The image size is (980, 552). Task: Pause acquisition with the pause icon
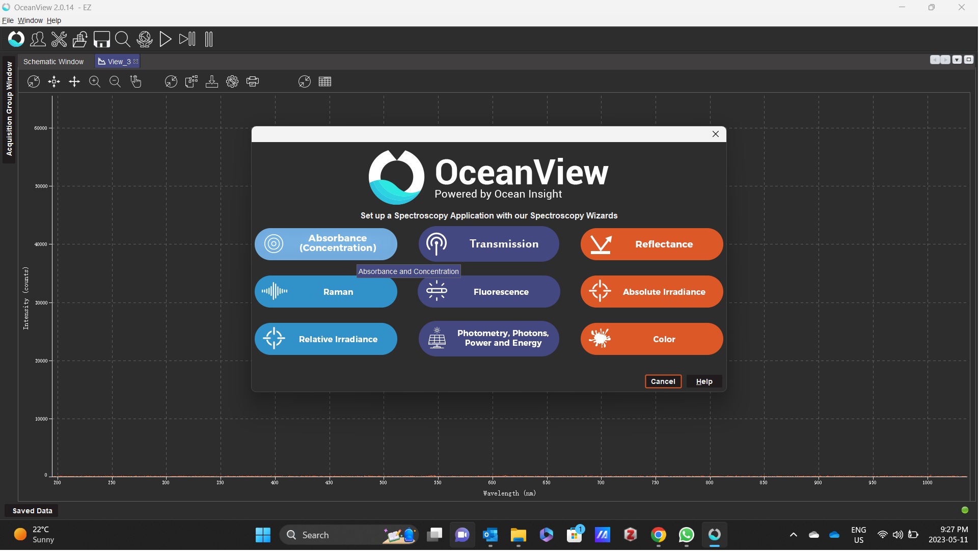coord(209,39)
